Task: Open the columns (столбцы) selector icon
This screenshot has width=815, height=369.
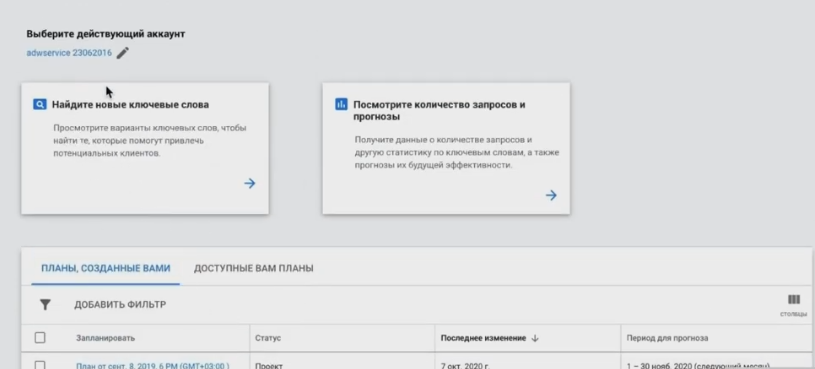Action: click(x=794, y=300)
